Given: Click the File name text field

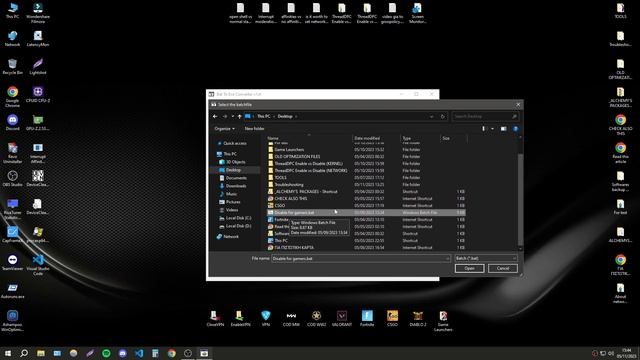Looking at the screenshot, I should [x=358, y=258].
